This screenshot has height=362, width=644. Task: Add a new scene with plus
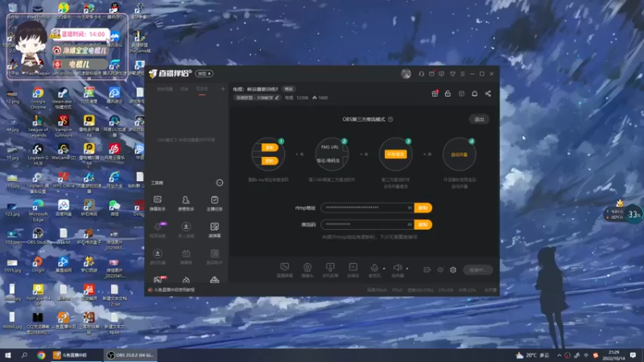pos(223,88)
